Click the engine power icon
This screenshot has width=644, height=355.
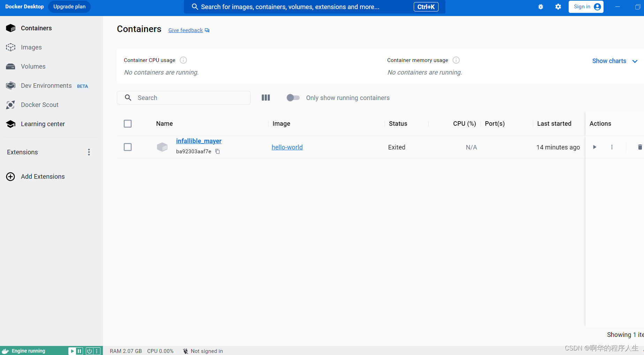point(89,351)
